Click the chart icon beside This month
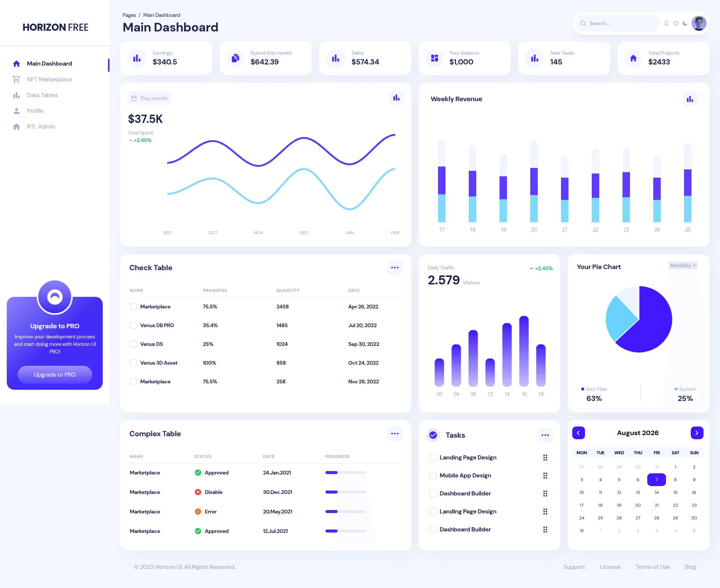This screenshot has height=588, width=720. pyautogui.click(x=396, y=98)
